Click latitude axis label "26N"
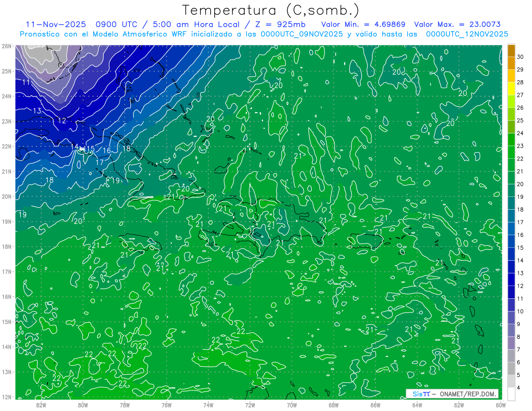532x411 pixels. 7,46
